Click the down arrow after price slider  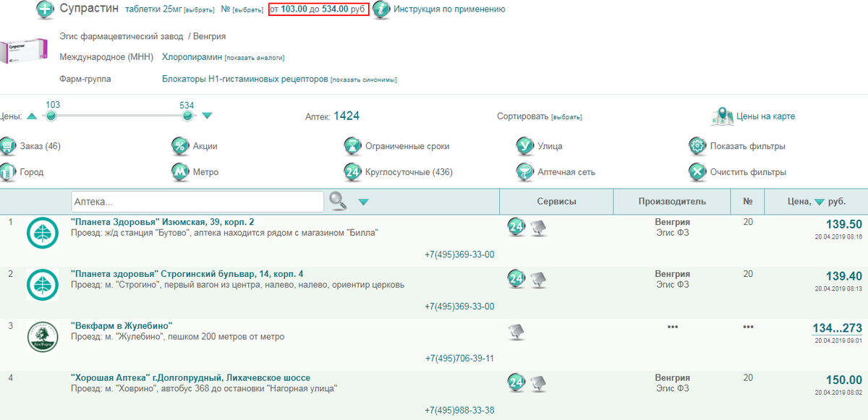pyautogui.click(x=207, y=116)
